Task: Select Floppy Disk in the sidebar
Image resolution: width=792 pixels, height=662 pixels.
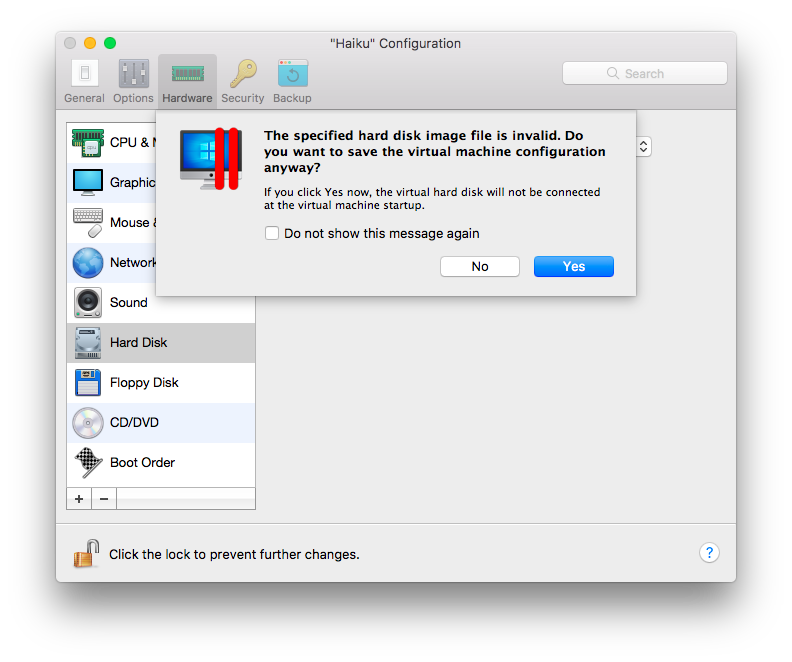Action: [x=144, y=382]
